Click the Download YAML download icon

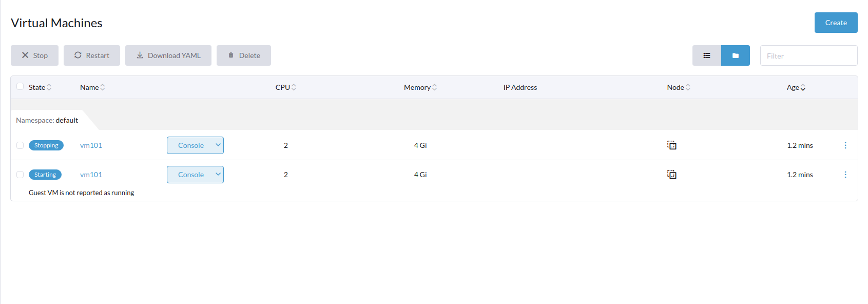click(x=139, y=55)
